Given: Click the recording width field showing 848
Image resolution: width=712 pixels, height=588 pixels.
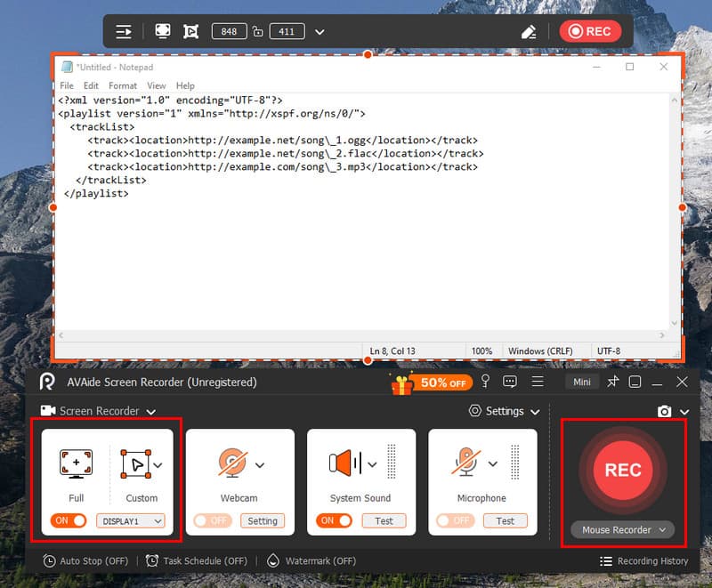Looking at the screenshot, I should pyautogui.click(x=229, y=32).
